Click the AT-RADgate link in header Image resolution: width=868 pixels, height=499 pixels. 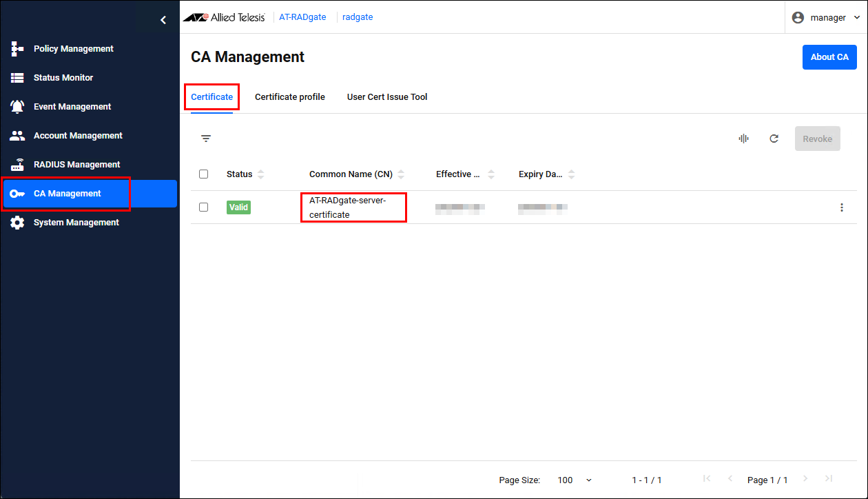[x=302, y=17]
